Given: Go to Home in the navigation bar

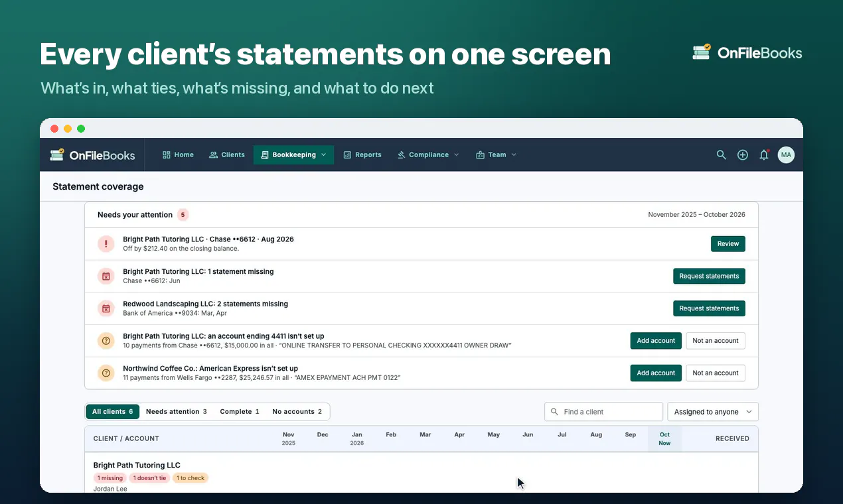Looking at the screenshot, I should click(178, 155).
